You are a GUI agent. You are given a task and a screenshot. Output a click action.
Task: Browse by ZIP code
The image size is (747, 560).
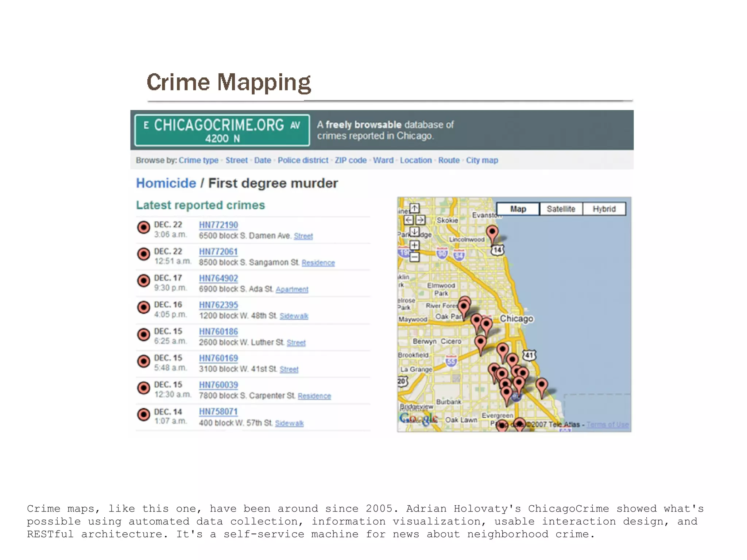(x=351, y=161)
